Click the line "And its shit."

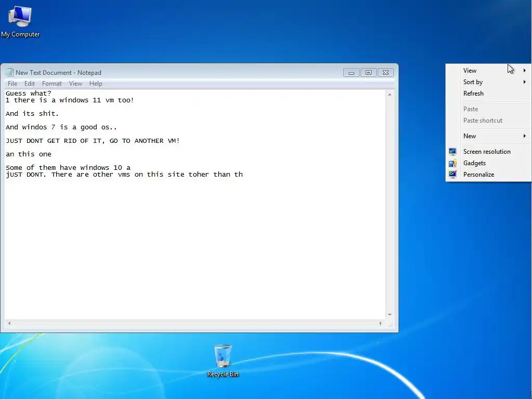tap(32, 114)
